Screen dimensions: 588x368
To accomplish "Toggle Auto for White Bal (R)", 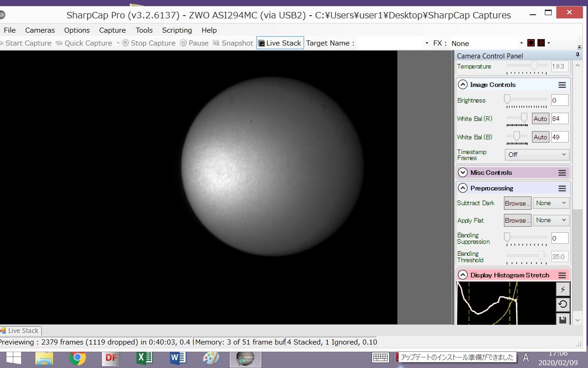I will coord(540,119).
